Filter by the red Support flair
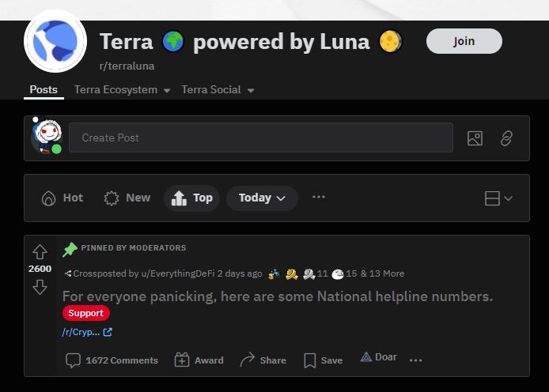The height and width of the screenshot is (392, 549). [x=86, y=313]
